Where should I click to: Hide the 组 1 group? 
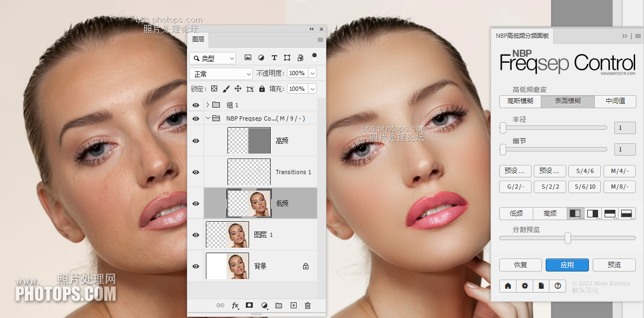[196, 105]
